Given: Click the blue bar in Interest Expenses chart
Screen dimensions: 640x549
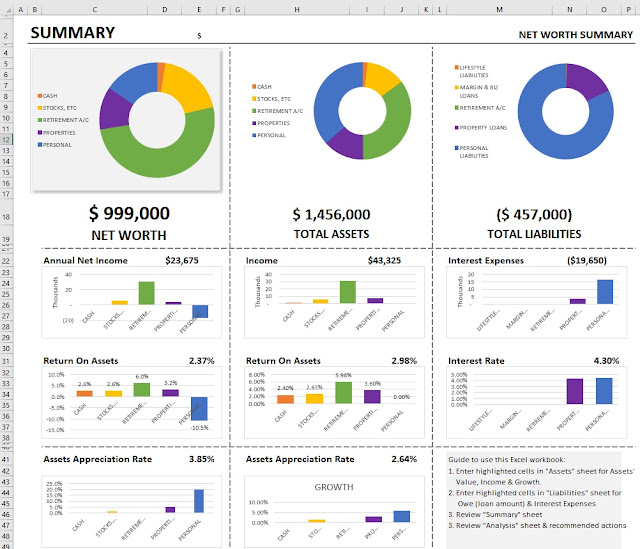Looking at the screenshot, I should tap(605, 291).
